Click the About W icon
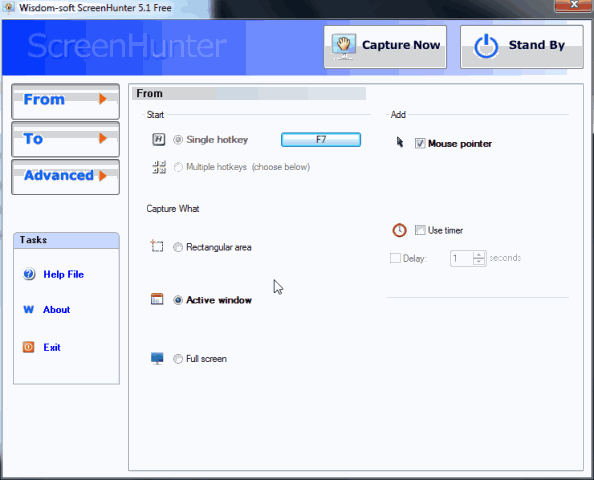The height and width of the screenshot is (480, 594). click(28, 310)
